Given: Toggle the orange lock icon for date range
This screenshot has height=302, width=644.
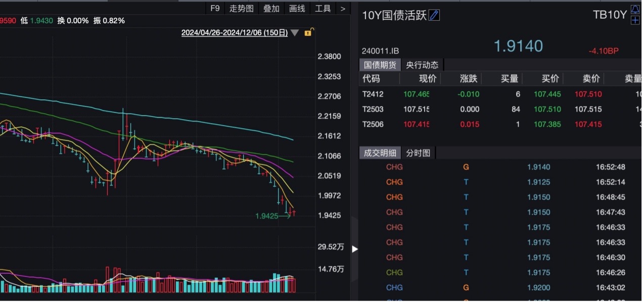Looking at the screenshot, I should [x=309, y=32].
